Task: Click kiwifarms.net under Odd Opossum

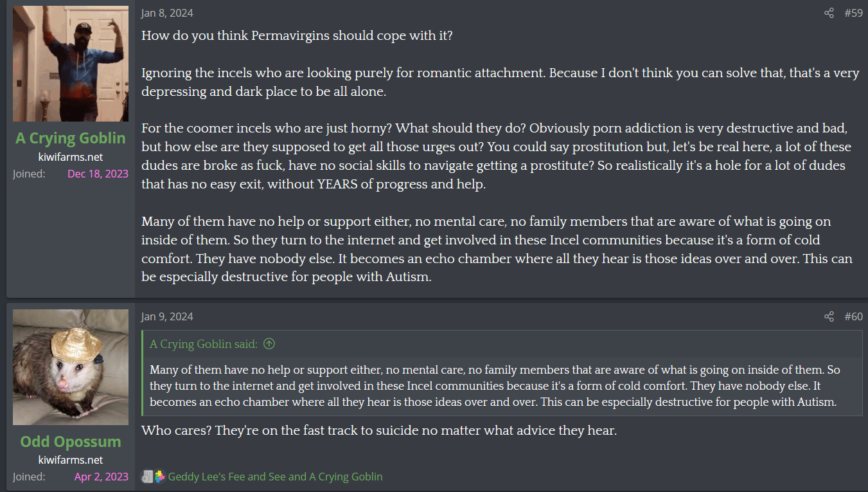Action: coord(71,460)
